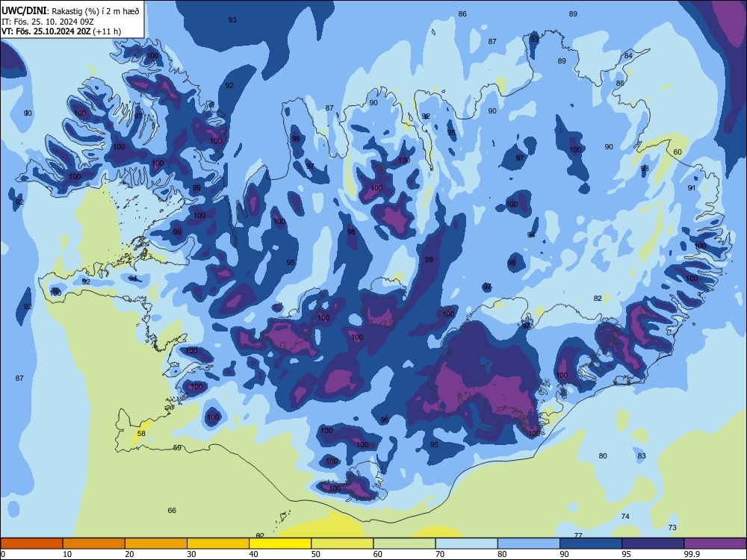Click the orange 10–20 legend swatch
The image size is (747, 560).
94,544
